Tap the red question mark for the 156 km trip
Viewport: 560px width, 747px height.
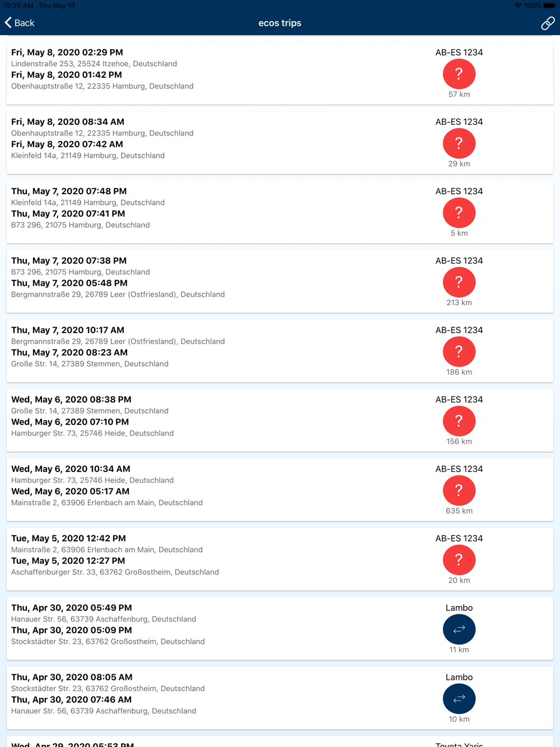pyautogui.click(x=459, y=421)
